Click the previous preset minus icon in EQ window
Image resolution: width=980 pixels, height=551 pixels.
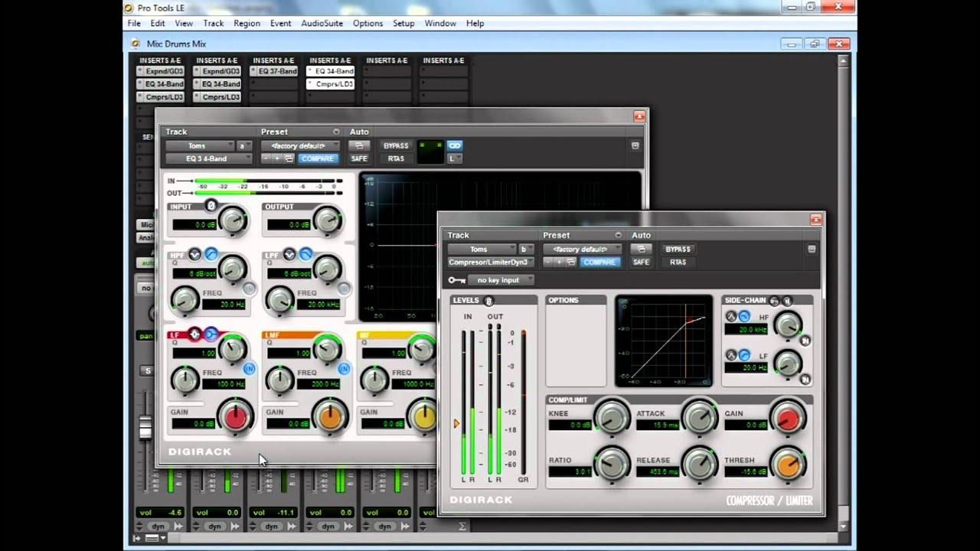pyautogui.click(x=266, y=158)
